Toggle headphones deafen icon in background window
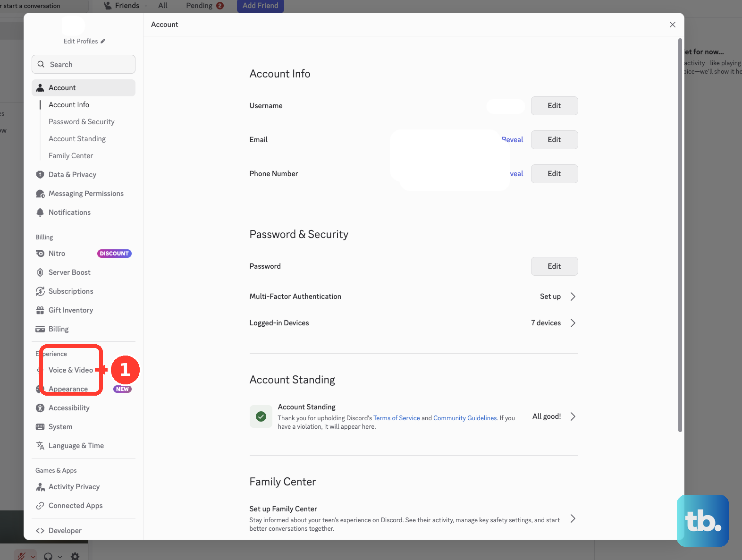Screen dimensions: 742x560 click(x=48, y=556)
